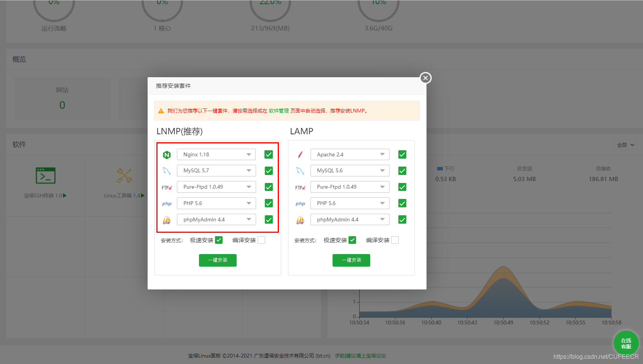The width and height of the screenshot is (643, 364).
Task: Open the Apache 2.4 version dropdown
Action: tap(350, 154)
